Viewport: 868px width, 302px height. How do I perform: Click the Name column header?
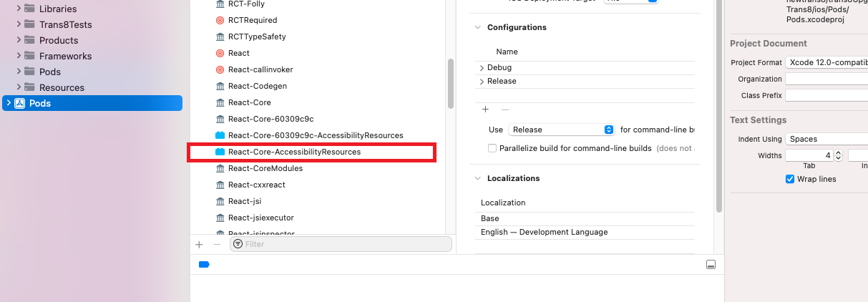click(507, 52)
